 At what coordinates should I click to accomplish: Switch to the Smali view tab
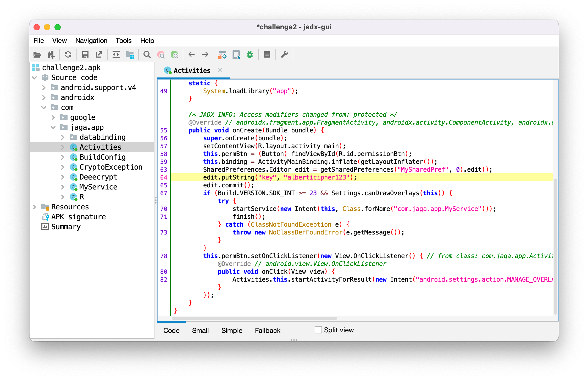tap(200, 330)
